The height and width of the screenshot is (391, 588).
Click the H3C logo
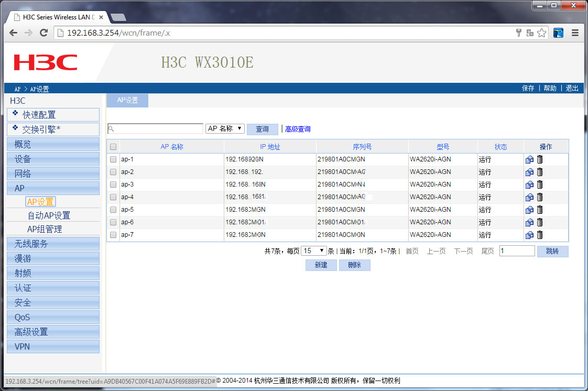tap(46, 62)
